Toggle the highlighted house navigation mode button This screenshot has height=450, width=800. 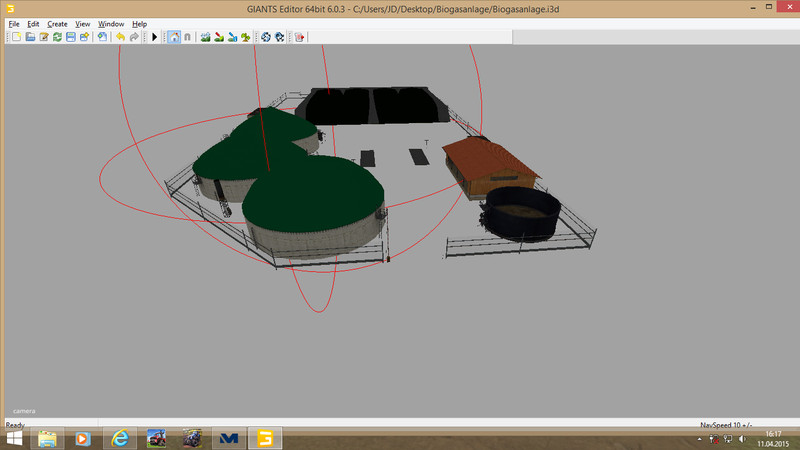(174, 37)
